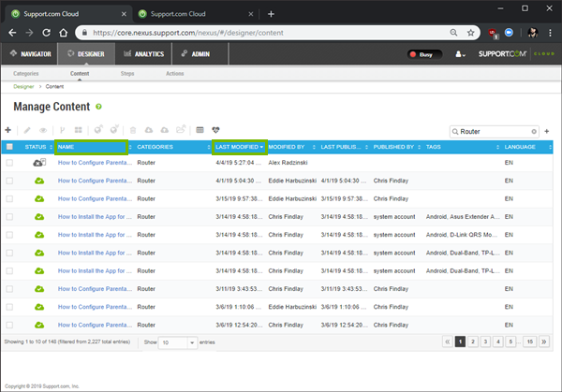This screenshot has height=392, width=562.
Task: Open the user account dropdown in header
Action: pos(460,54)
